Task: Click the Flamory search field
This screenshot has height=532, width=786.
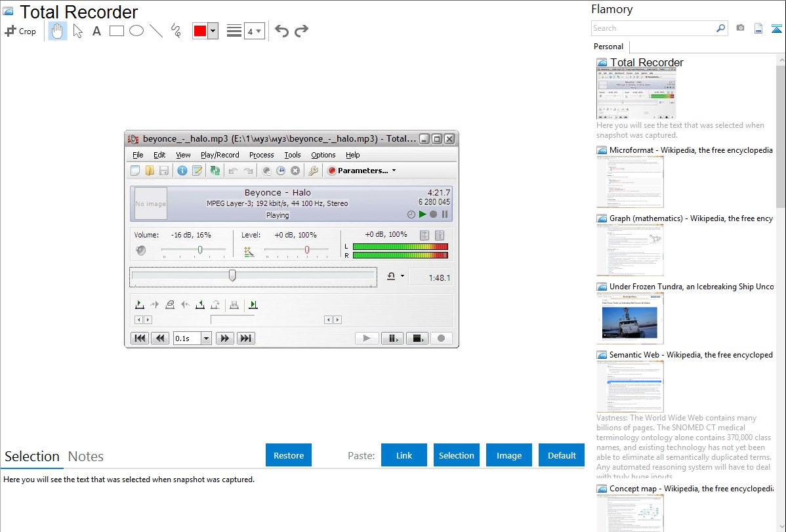Action: click(653, 28)
